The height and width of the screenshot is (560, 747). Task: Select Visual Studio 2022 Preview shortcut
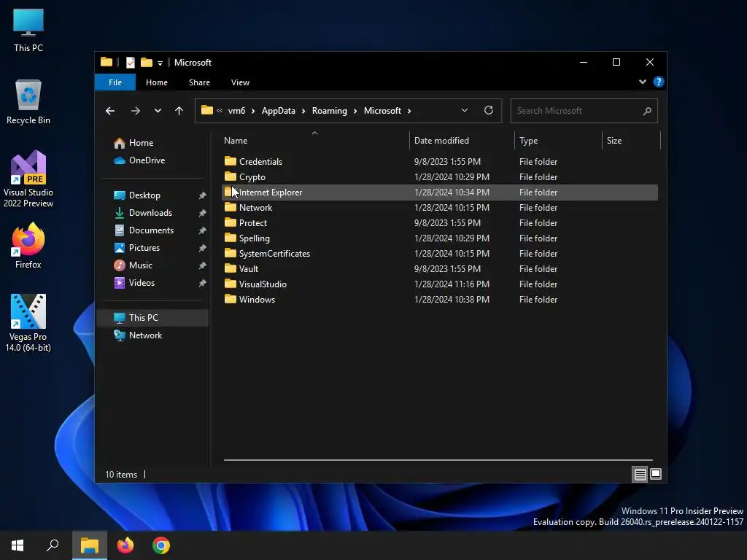coord(28,179)
